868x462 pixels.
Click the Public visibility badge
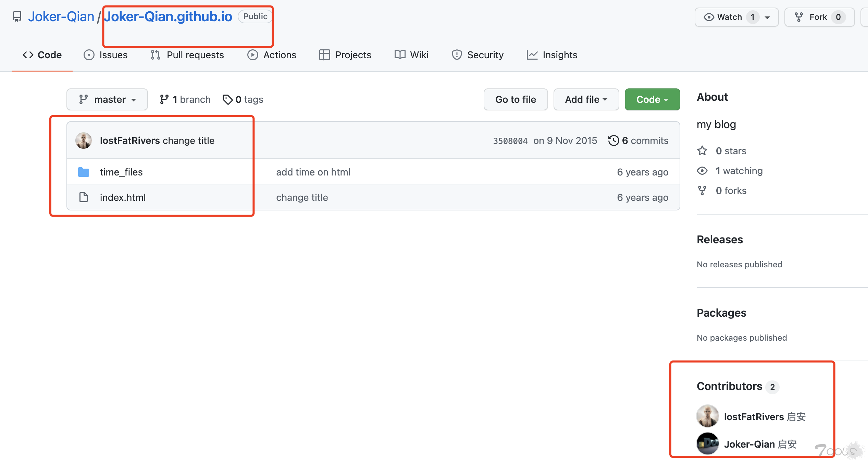click(x=255, y=16)
